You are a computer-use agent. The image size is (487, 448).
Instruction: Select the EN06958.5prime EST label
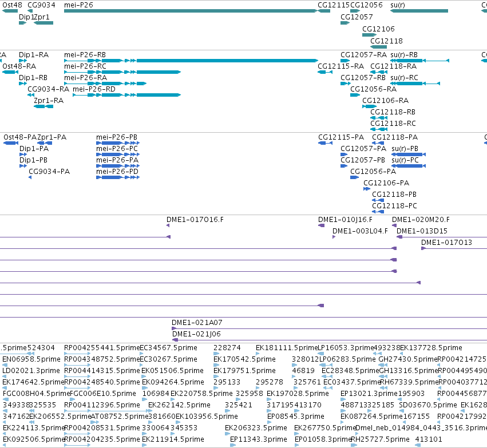tap(31, 359)
